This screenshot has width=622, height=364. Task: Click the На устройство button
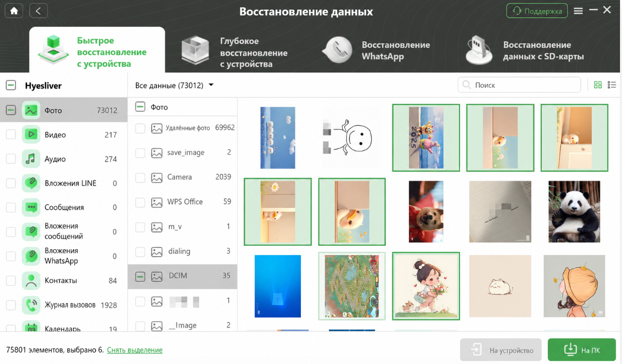point(501,350)
